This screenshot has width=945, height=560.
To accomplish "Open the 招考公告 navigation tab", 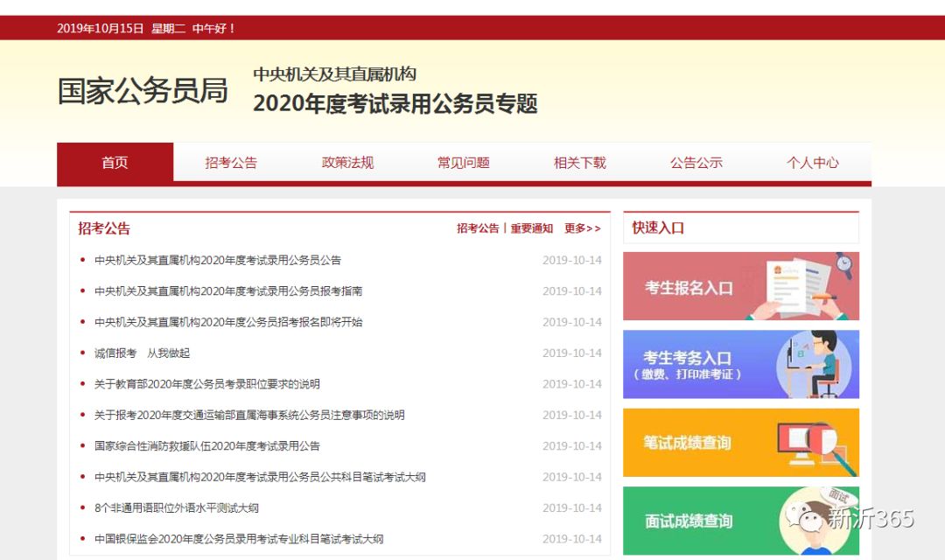I will tap(231, 163).
